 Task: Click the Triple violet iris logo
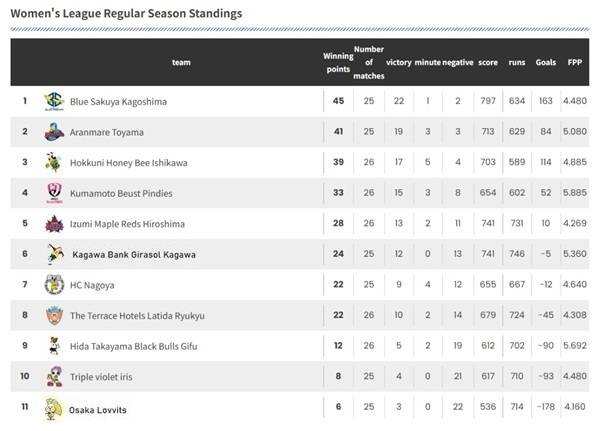click(x=54, y=377)
